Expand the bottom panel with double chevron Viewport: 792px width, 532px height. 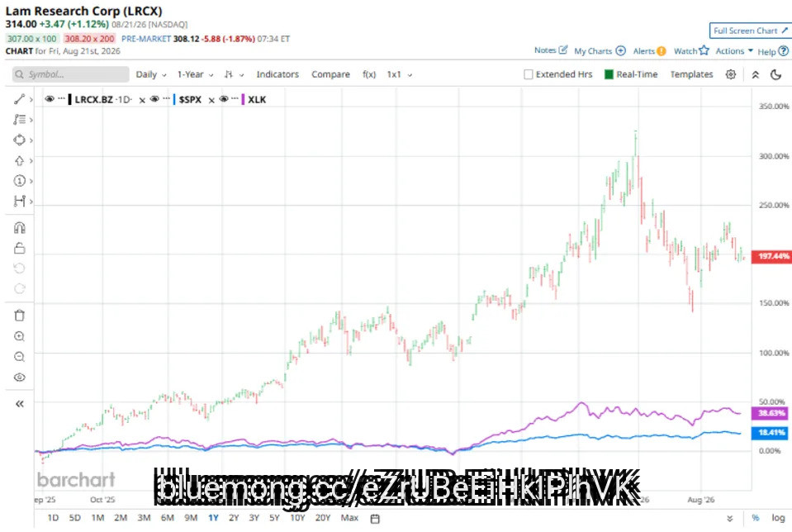[x=729, y=518]
